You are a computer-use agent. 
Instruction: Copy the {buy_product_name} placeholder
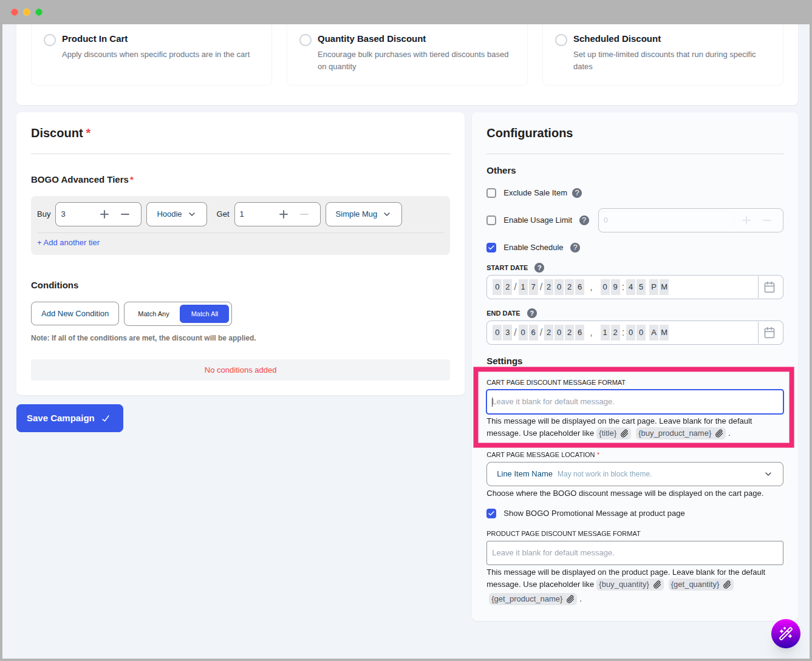(x=719, y=433)
